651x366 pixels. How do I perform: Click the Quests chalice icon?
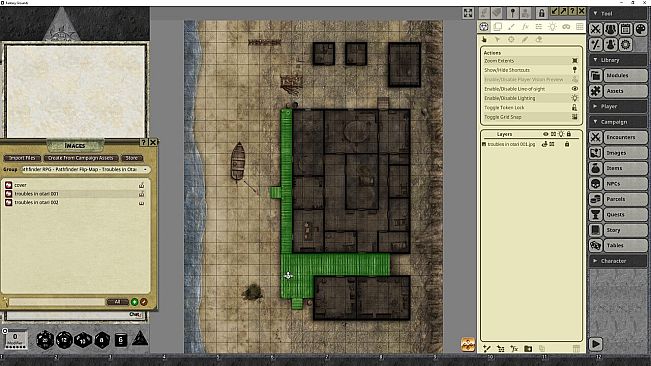click(x=596, y=215)
